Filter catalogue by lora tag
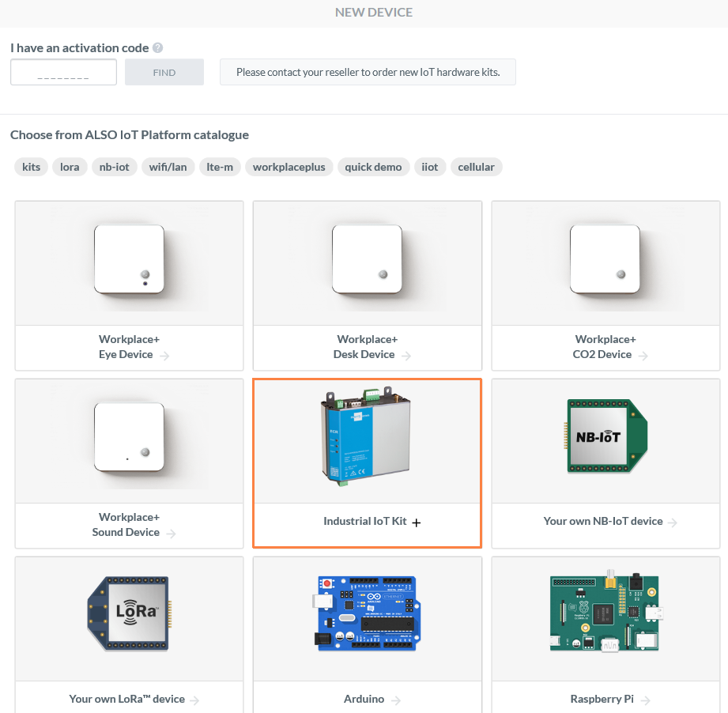The height and width of the screenshot is (713, 728). tap(70, 167)
